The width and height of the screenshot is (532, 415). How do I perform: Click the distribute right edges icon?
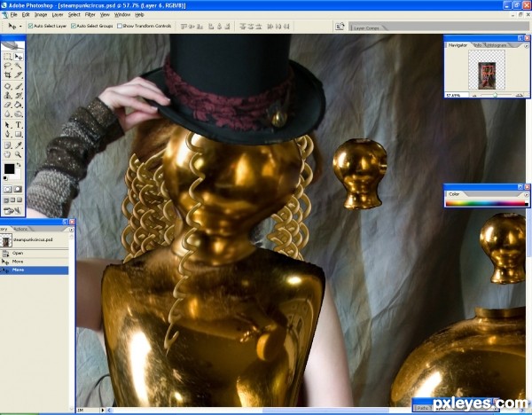[x=286, y=26]
